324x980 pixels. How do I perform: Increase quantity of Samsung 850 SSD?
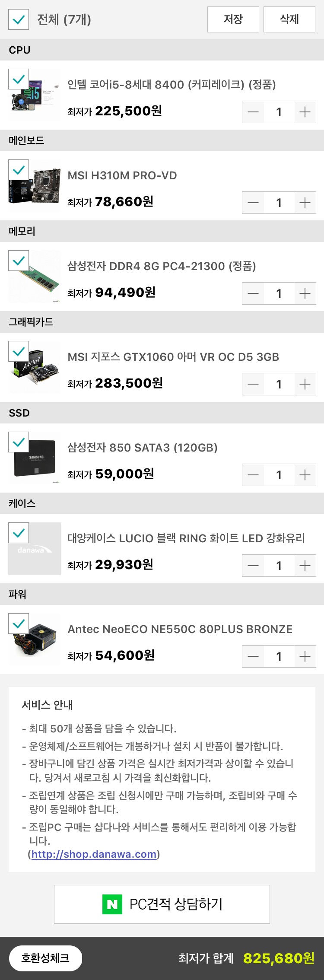[305, 475]
